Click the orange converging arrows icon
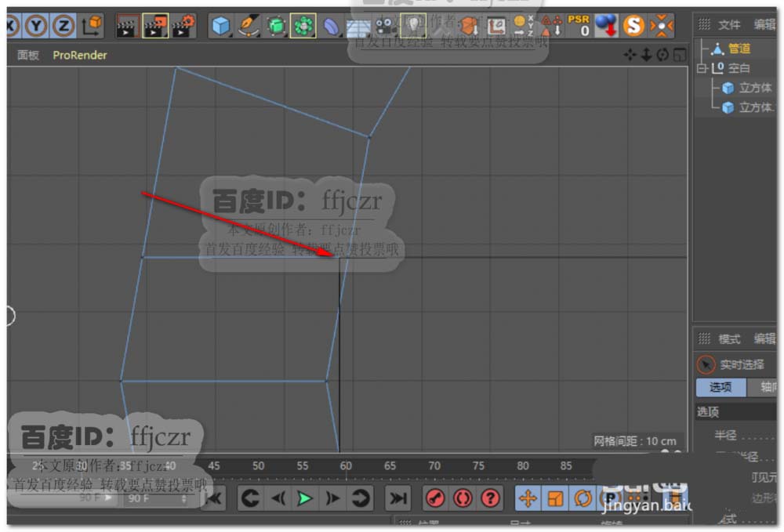This screenshot has height=532, width=784. click(x=662, y=26)
